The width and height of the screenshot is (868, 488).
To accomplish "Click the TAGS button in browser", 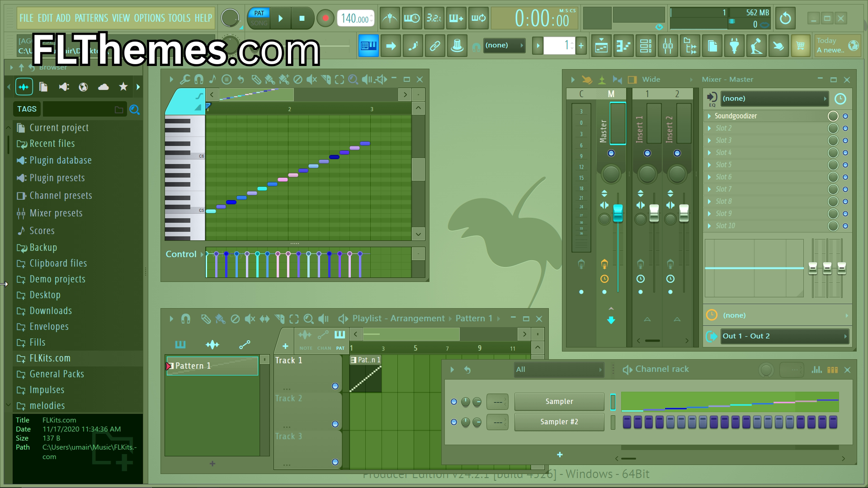I will point(27,109).
